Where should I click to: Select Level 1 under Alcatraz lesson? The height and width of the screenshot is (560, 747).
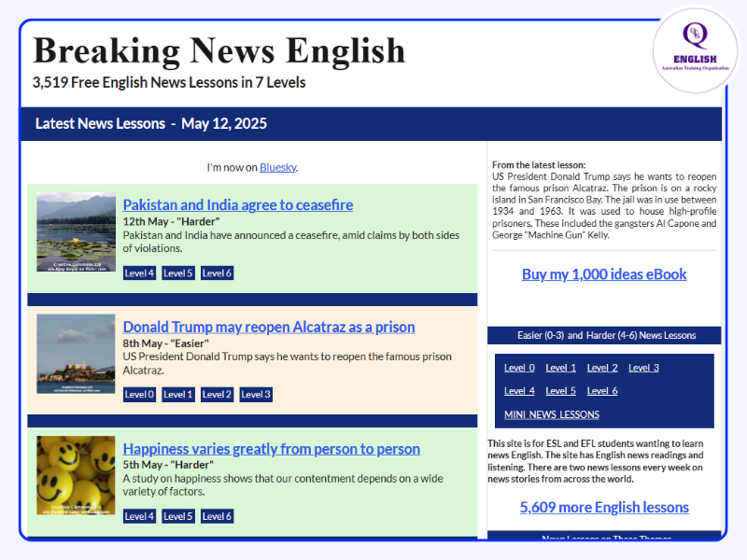pos(178,394)
